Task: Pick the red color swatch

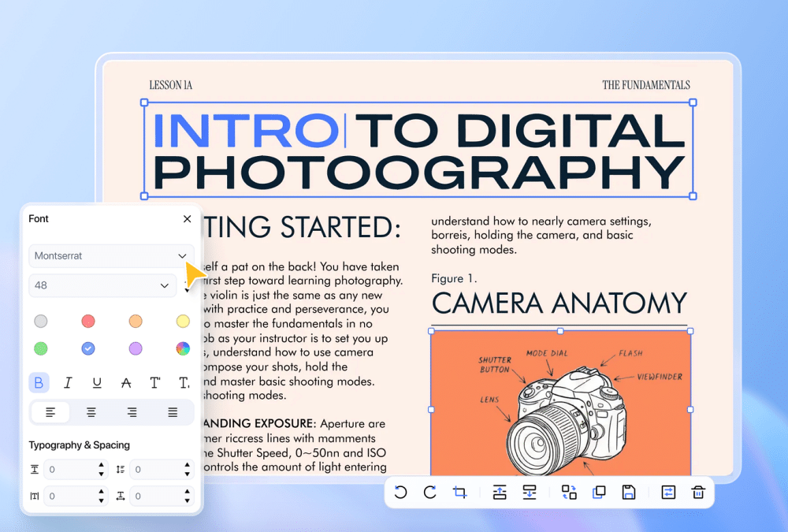Action: click(x=88, y=321)
